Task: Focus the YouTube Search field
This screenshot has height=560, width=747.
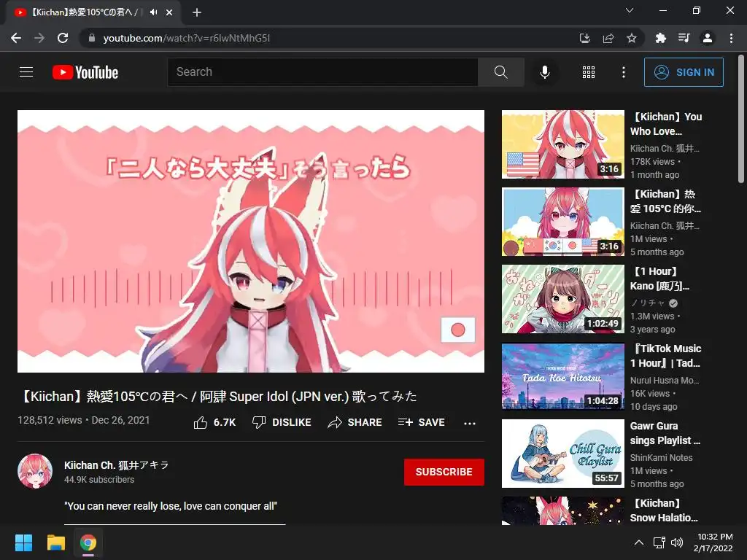Action: tap(322, 72)
